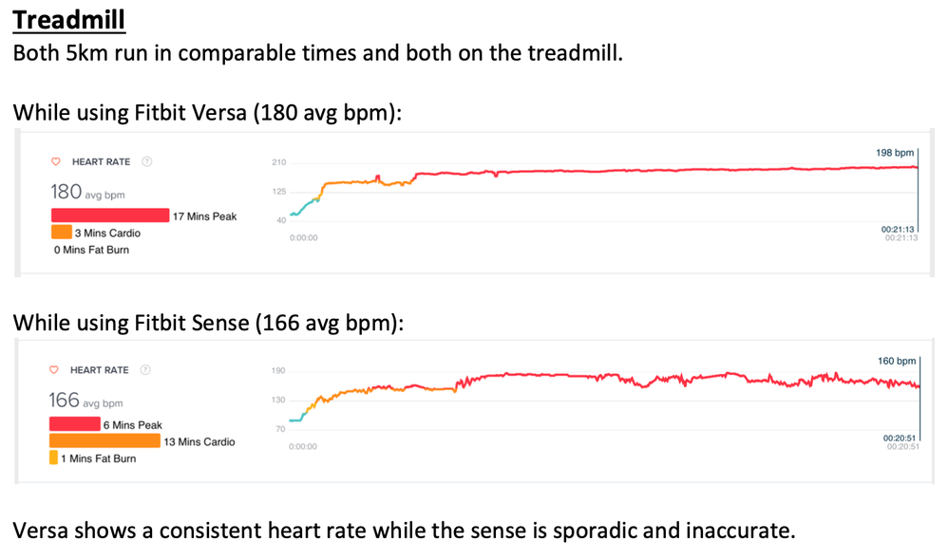Click the 160 bpm chart tooltip label

click(897, 362)
